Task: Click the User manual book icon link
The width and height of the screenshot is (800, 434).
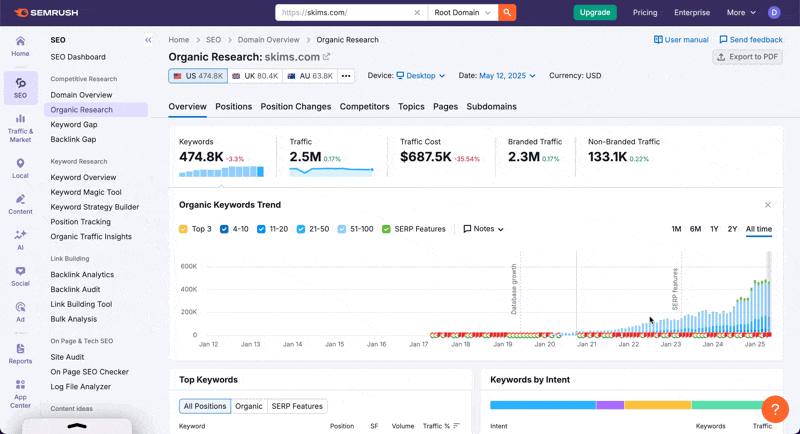Action: point(681,40)
